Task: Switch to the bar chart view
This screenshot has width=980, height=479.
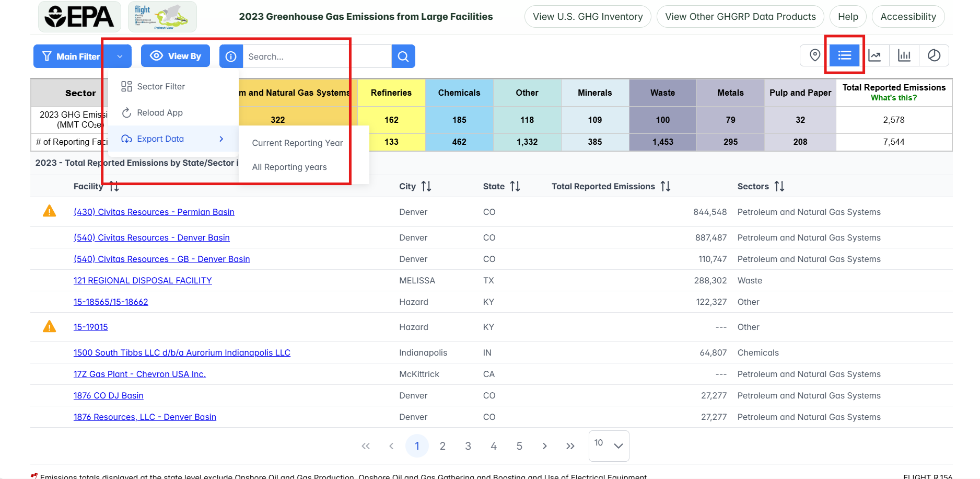Action: point(905,55)
